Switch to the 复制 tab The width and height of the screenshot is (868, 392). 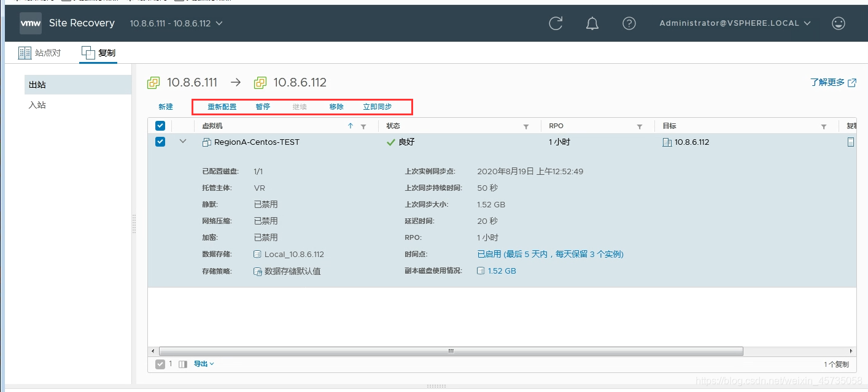coord(98,53)
